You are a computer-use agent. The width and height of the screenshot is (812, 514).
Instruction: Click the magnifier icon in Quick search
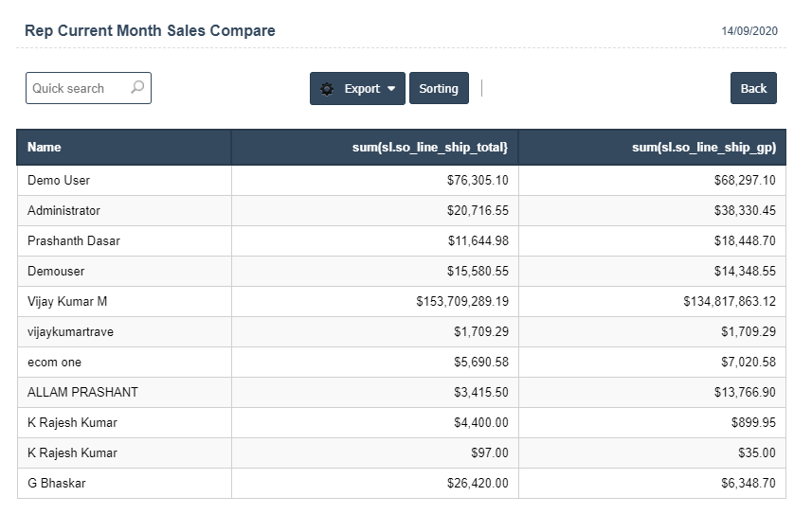tap(137, 88)
